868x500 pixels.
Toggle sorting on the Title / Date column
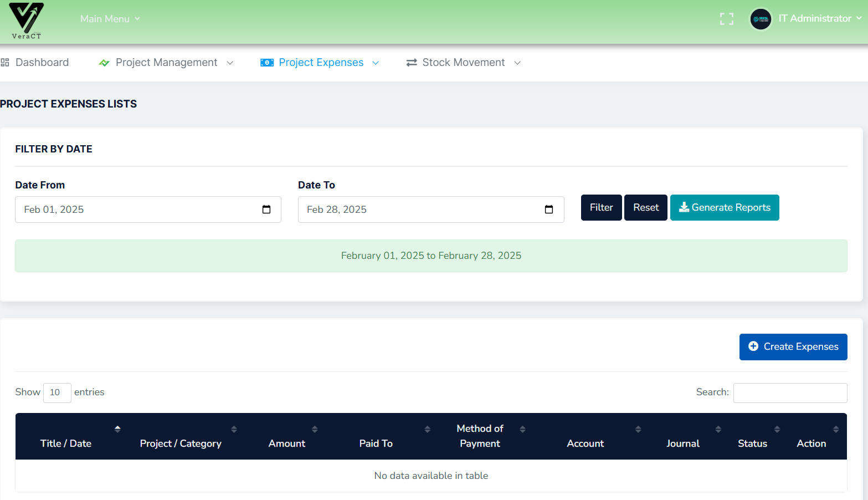117,429
